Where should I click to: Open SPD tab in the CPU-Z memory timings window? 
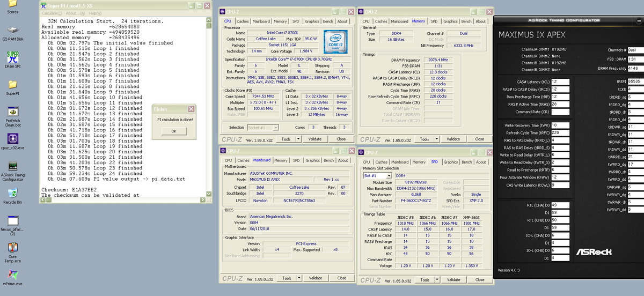(434, 21)
